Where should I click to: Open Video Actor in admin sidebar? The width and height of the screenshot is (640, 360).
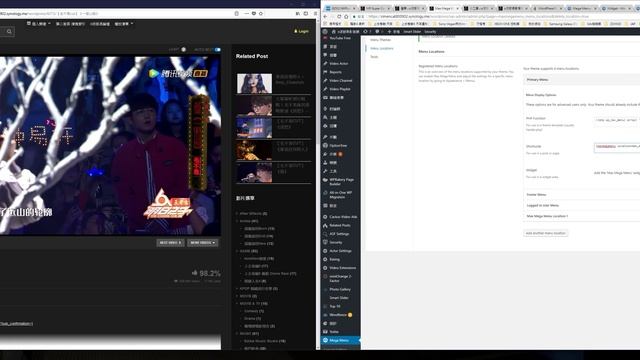pos(338,64)
